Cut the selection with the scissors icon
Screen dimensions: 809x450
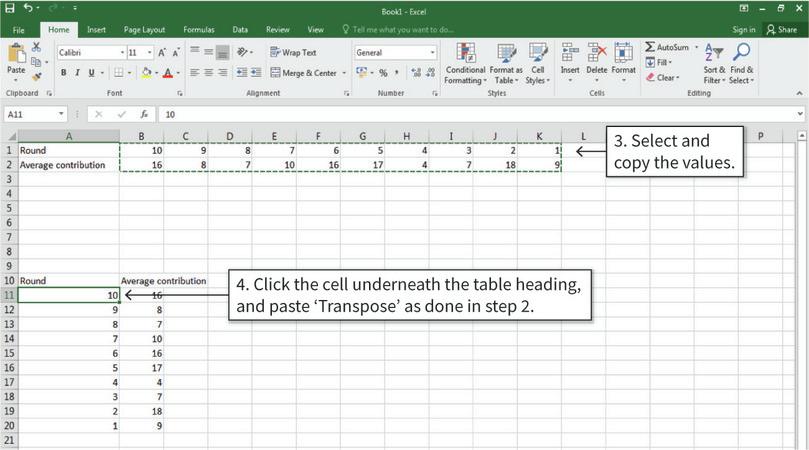pos(36,47)
